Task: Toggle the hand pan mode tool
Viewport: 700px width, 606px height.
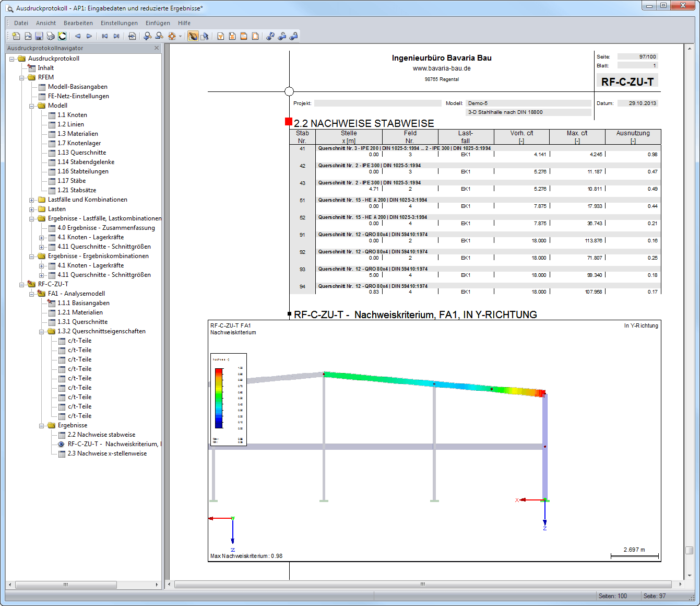Action: pyautogui.click(x=193, y=36)
